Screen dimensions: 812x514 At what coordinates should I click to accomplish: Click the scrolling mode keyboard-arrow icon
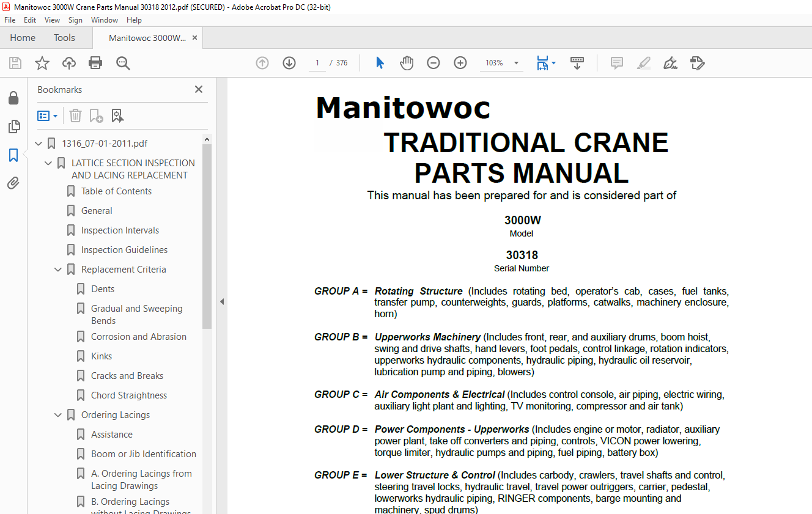(x=577, y=63)
